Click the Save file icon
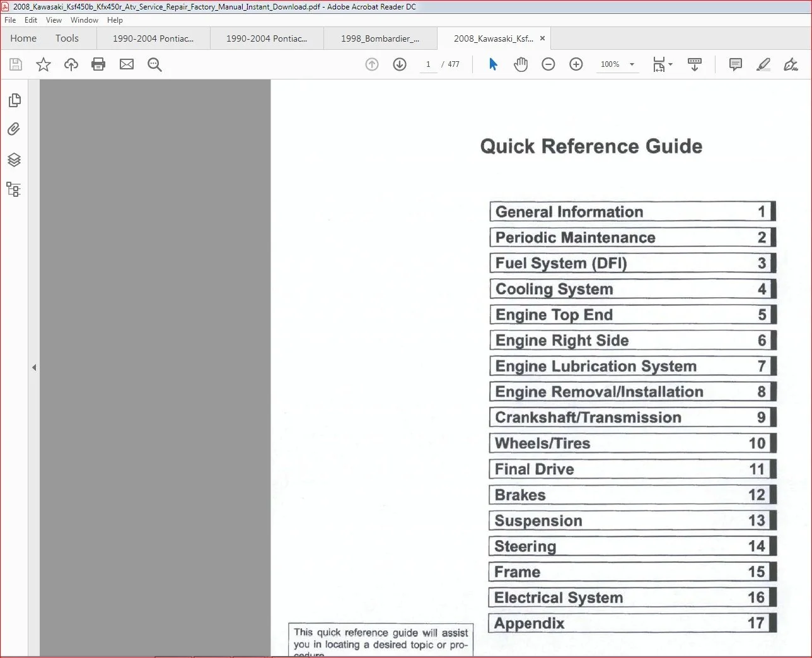Viewport: 812px width, 658px height. [16, 64]
